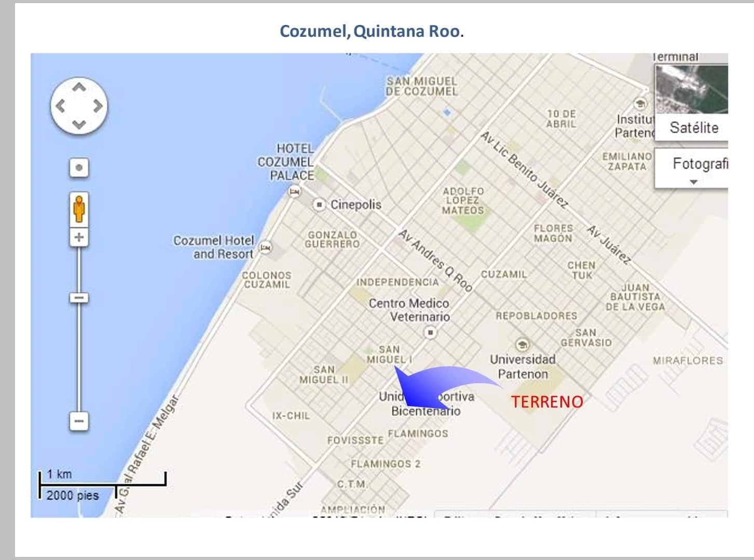This screenshot has width=754, height=560.
Task: Click the Av Gral Rafael E. Melgar label
Action: (148, 454)
